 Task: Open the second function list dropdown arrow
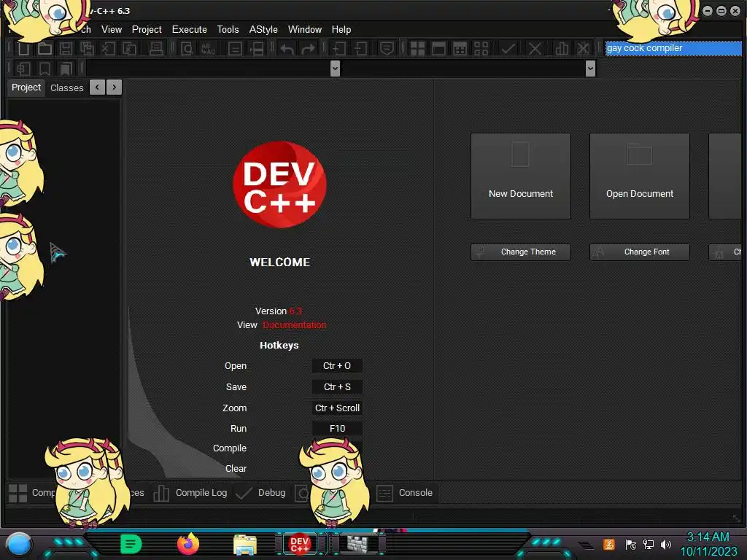tap(590, 69)
